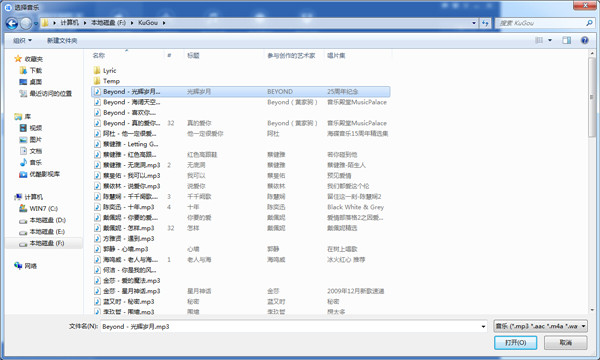Image resolution: width=600 pixels, height=360 pixels.
Task: Open help with the question mark icon
Action: pyautogui.click(x=584, y=40)
